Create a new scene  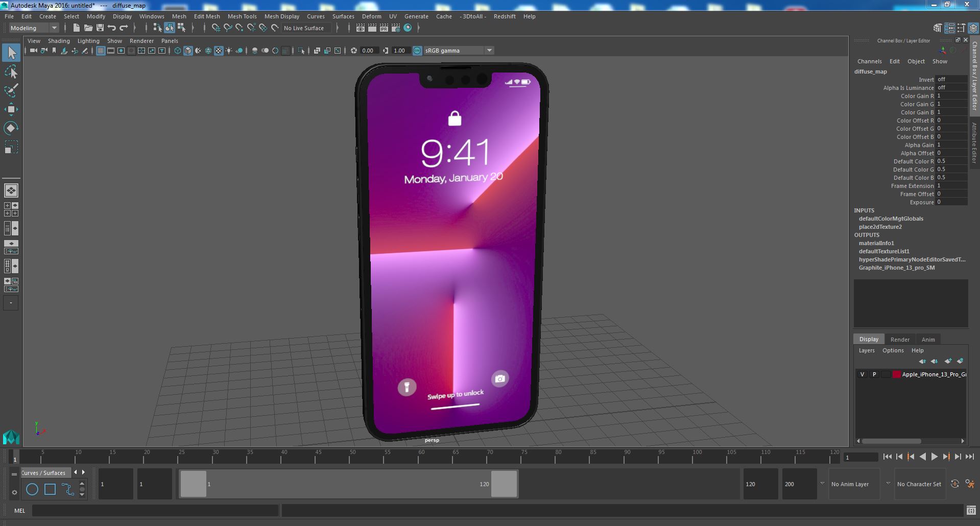tap(76, 28)
